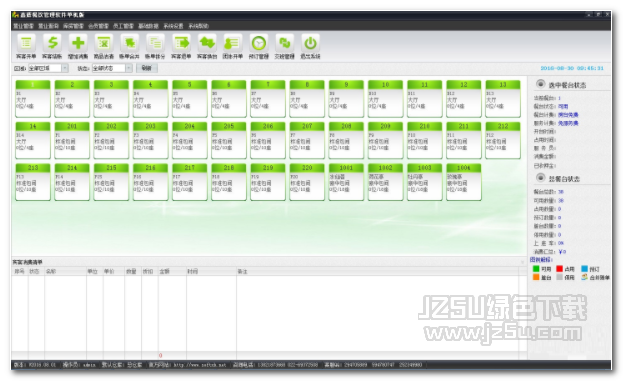Toggle the total table status panel button
Viewport: 623px width, 381px height.
tap(540, 177)
